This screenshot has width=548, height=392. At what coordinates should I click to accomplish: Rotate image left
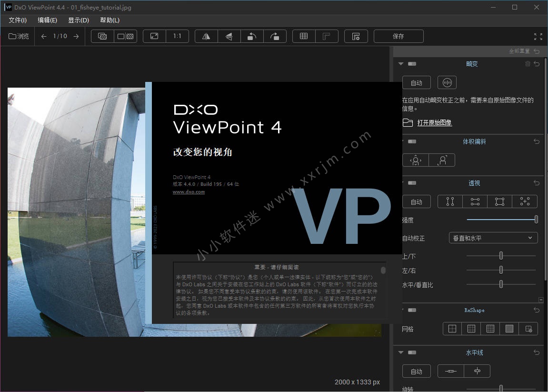(x=252, y=36)
